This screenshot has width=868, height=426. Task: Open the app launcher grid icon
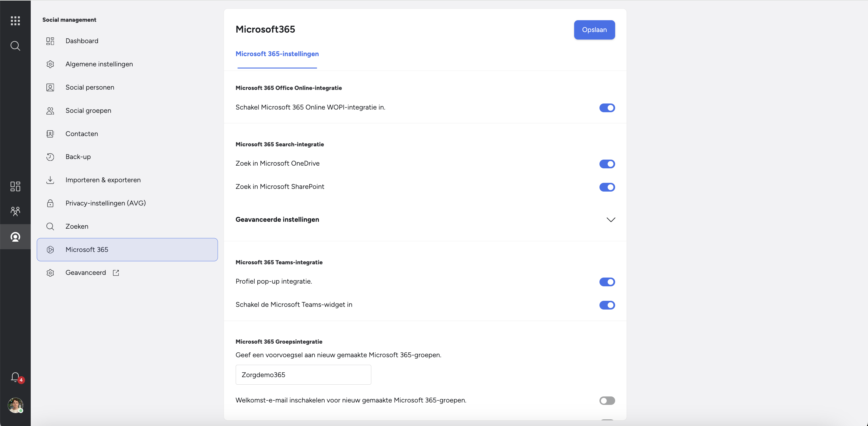pos(15,21)
